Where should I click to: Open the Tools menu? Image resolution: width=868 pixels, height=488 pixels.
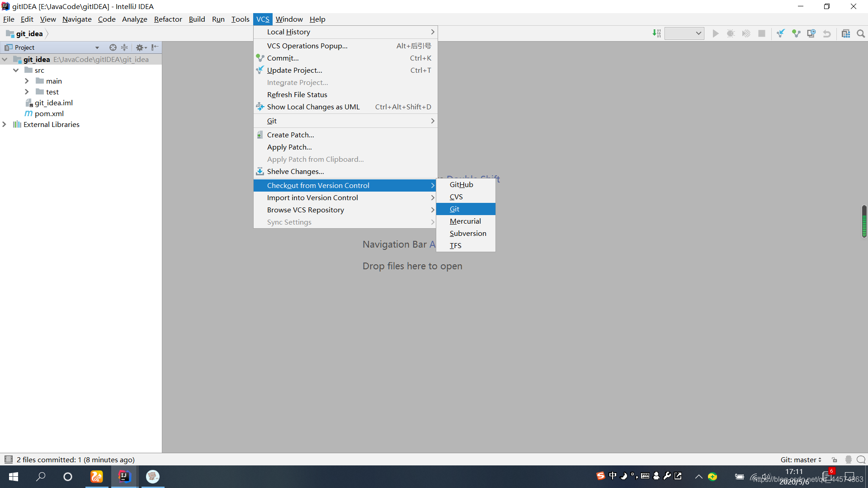[x=240, y=19]
